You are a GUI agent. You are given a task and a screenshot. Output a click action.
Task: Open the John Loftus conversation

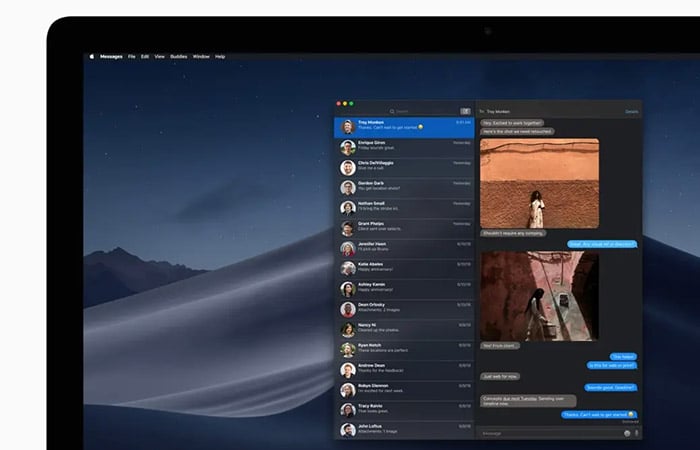[x=404, y=430]
